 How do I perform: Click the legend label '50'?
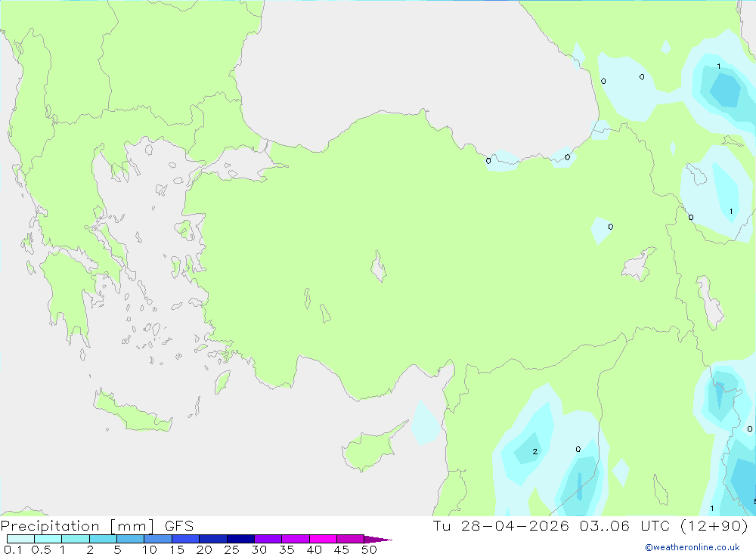tap(370, 549)
